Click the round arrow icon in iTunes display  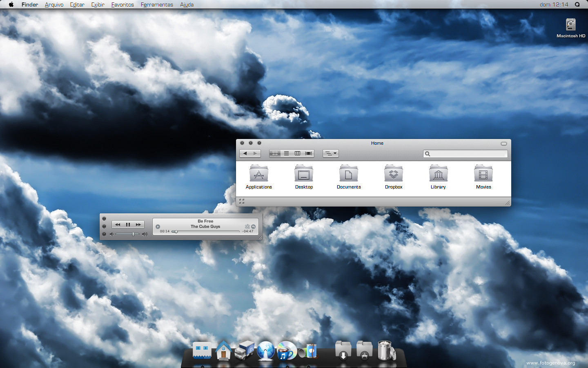(253, 227)
